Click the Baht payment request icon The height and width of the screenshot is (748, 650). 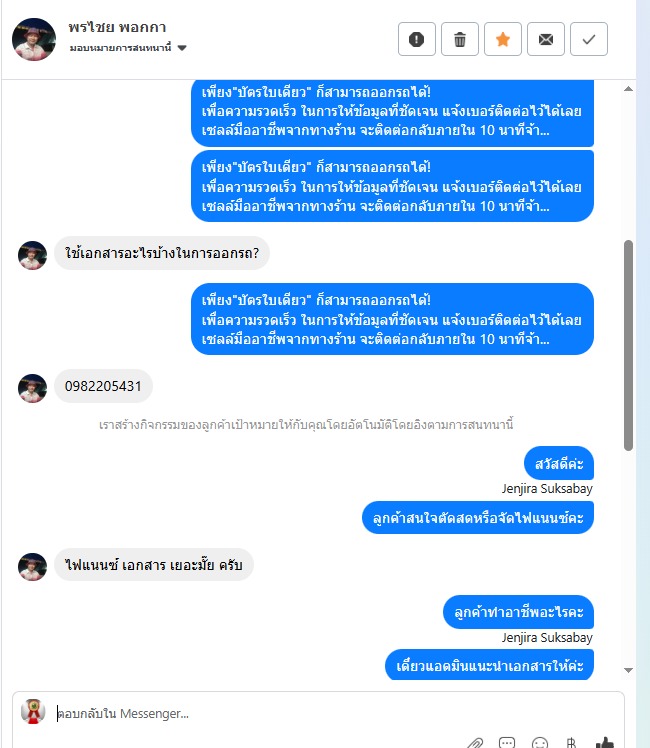[x=571, y=743]
